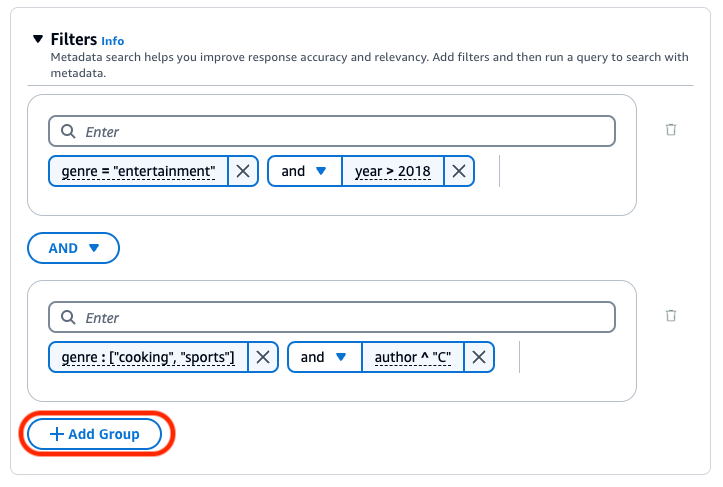The image size is (723, 487).
Task: Remove the genre cooking/sports filter
Action: 263,357
